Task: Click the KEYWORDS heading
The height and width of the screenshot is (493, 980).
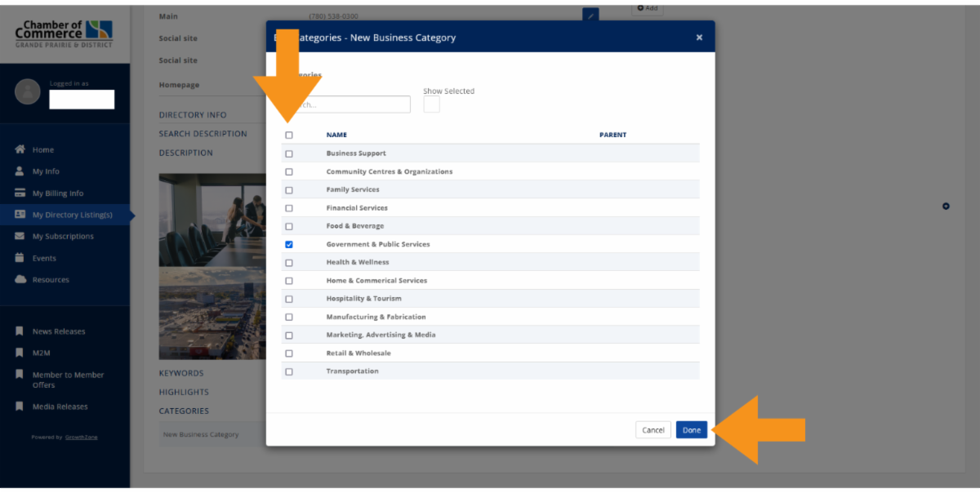Action: 181,373
